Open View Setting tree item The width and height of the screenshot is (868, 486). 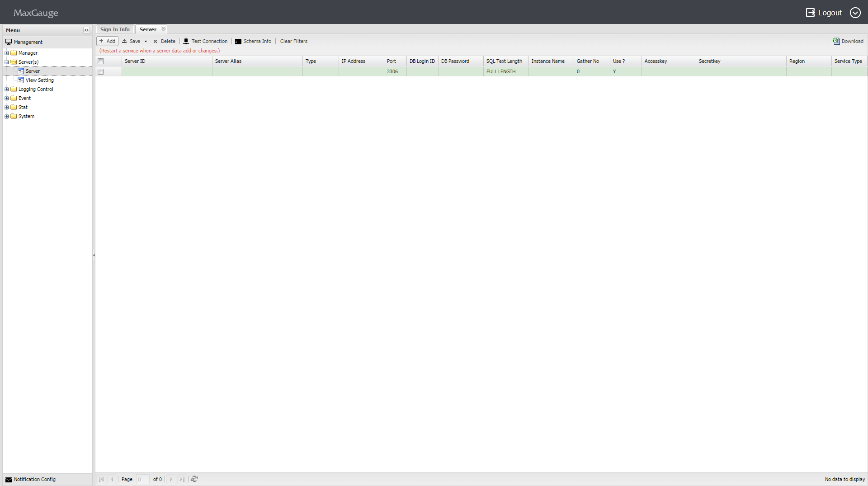click(x=40, y=80)
